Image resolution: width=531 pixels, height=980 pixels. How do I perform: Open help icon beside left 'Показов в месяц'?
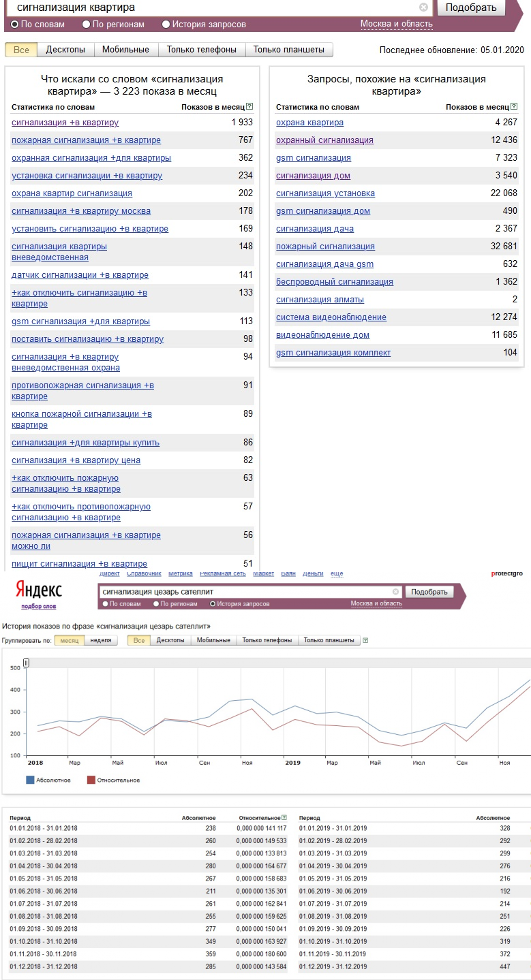pos(249,107)
